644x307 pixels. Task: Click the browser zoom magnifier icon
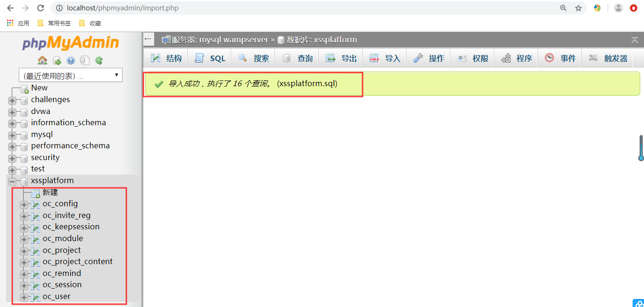[563, 8]
